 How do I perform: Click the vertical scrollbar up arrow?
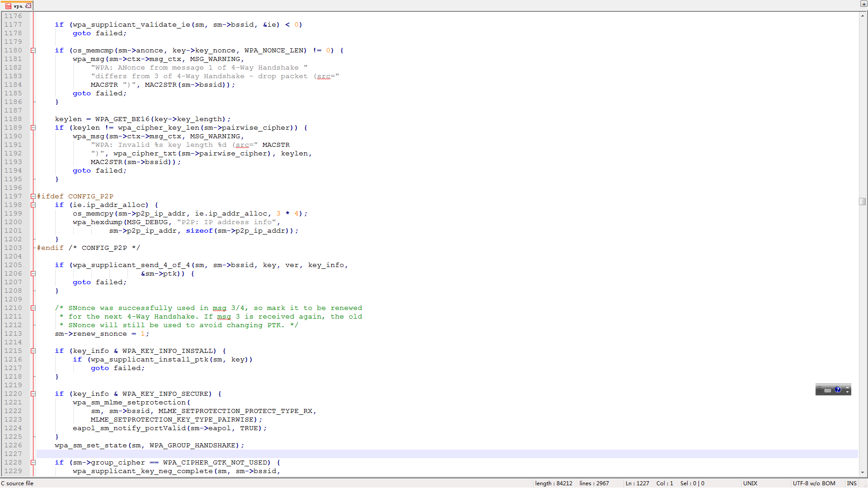863,15
